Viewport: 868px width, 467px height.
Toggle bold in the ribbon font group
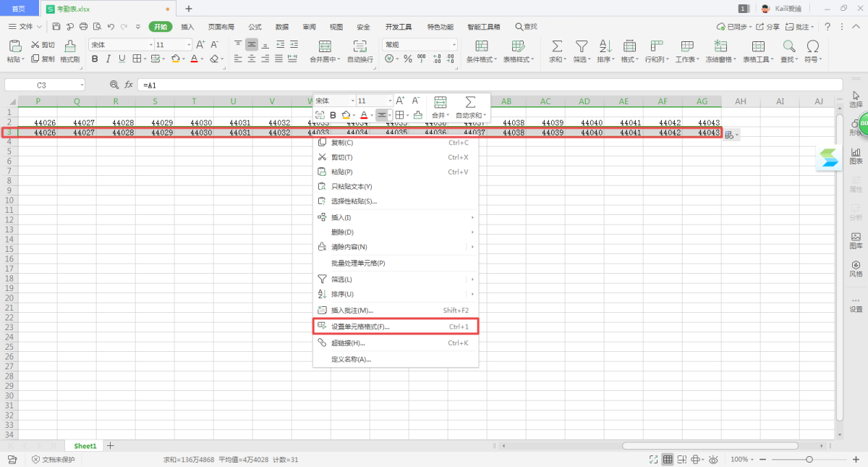(x=95, y=59)
